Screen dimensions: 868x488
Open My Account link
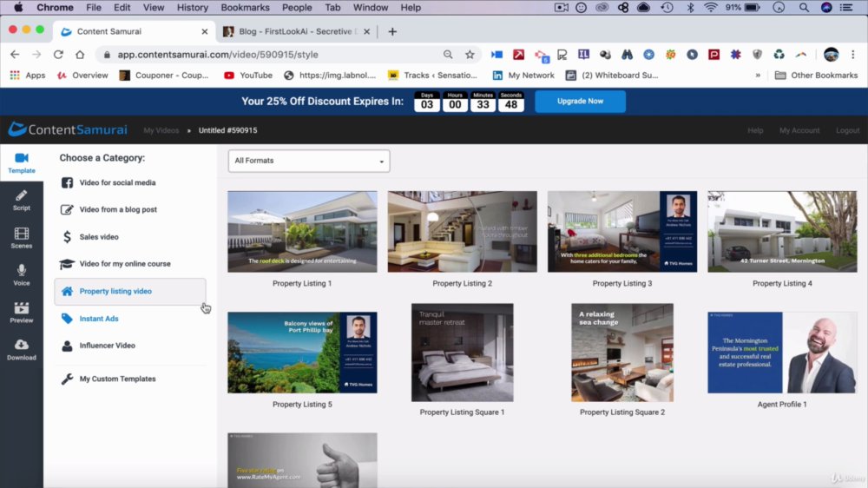tap(799, 131)
